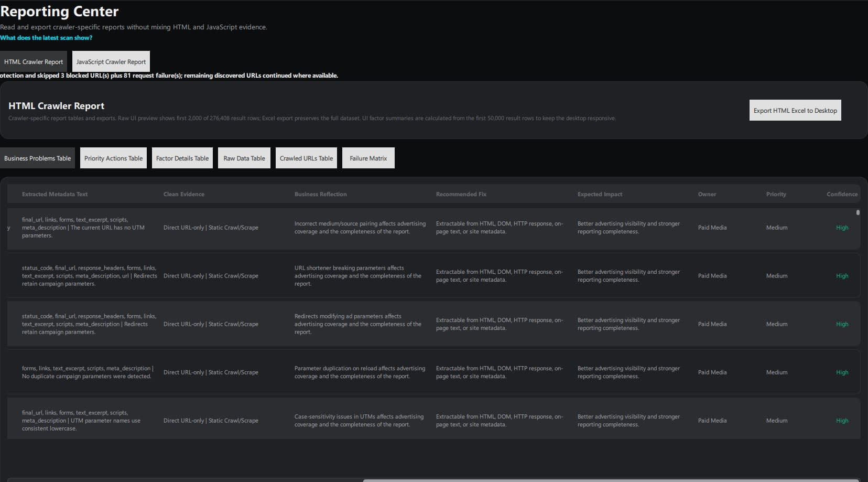The image size is (868, 482).
Task: View the Raw Data Table
Action: 244,158
